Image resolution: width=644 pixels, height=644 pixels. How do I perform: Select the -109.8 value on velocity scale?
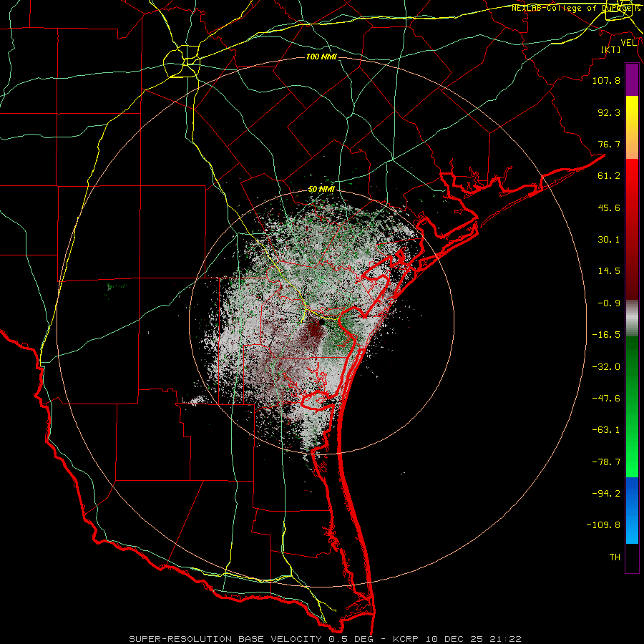pos(604,525)
